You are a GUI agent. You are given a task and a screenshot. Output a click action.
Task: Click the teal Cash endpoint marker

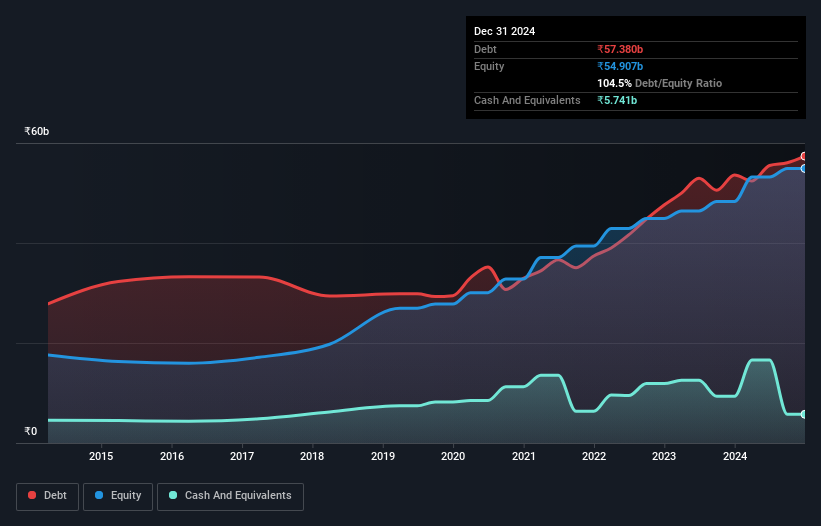click(x=804, y=415)
